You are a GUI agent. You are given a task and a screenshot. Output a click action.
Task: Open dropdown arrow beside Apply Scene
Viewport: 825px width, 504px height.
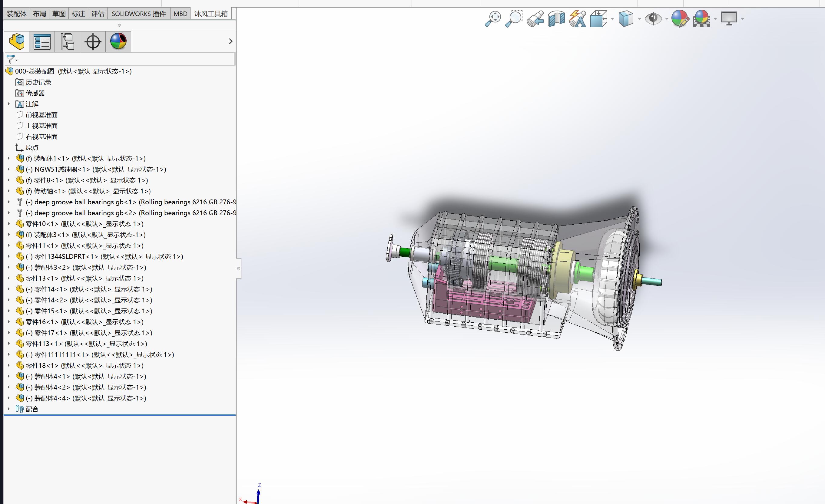[715, 19]
